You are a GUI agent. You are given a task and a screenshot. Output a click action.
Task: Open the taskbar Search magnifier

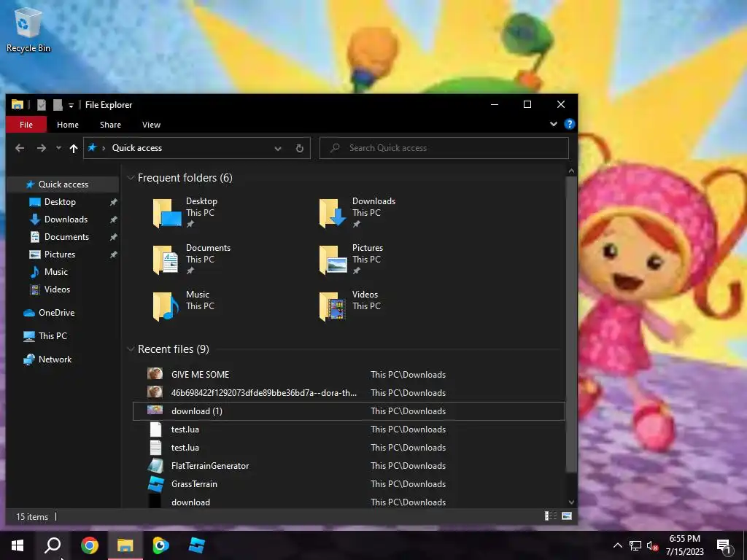coord(53,545)
